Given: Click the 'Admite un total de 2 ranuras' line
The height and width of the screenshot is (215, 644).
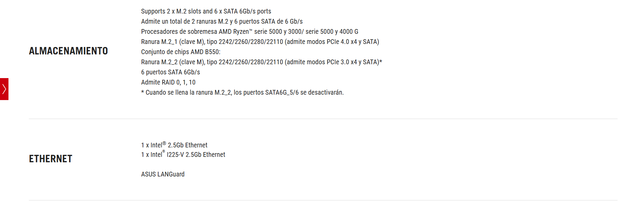Looking at the screenshot, I should pos(222,22).
